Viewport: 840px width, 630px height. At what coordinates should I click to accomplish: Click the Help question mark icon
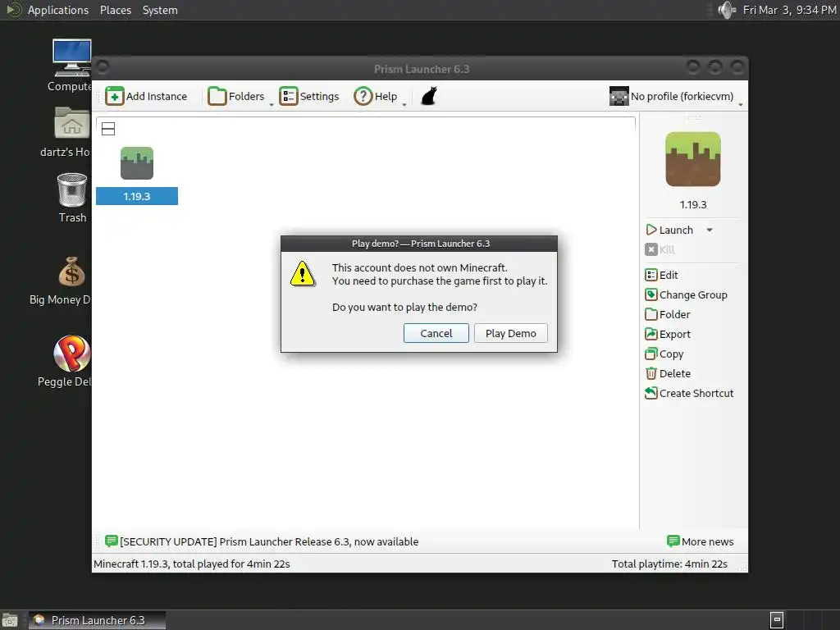point(363,97)
